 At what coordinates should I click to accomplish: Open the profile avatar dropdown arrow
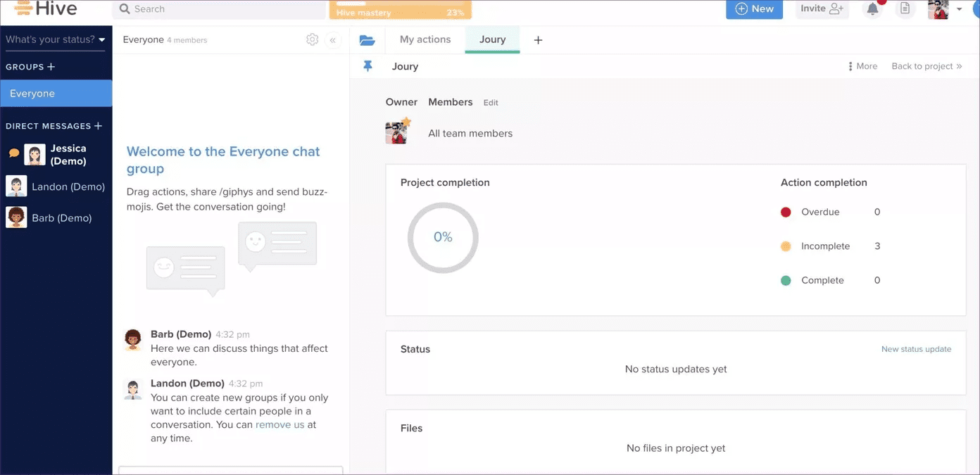tap(959, 9)
